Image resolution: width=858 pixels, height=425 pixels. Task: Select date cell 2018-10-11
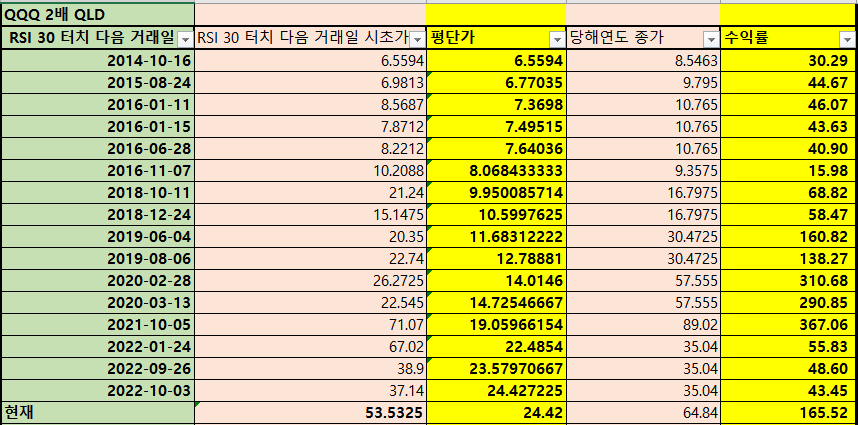(x=98, y=193)
